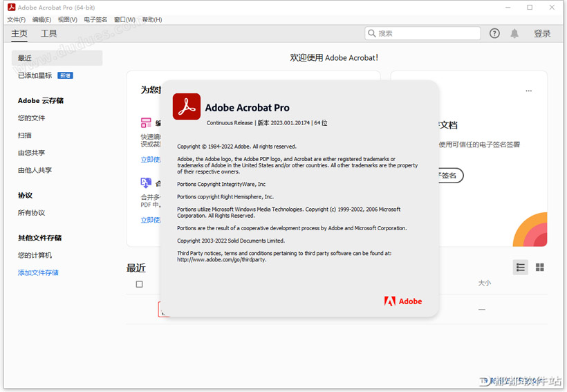This screenshot has height=392, width=567.
Task: Open the three-dots card options menu
Action: [529, 91]
